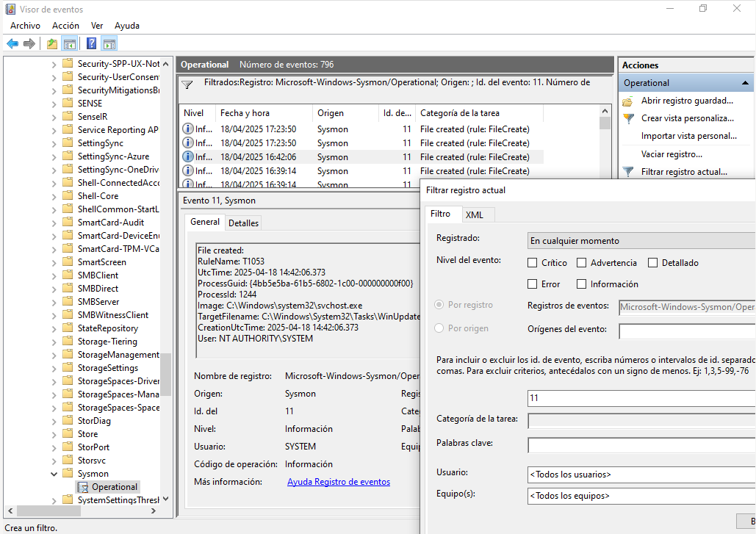Click the StorDiag folder icon

(68, 420)
